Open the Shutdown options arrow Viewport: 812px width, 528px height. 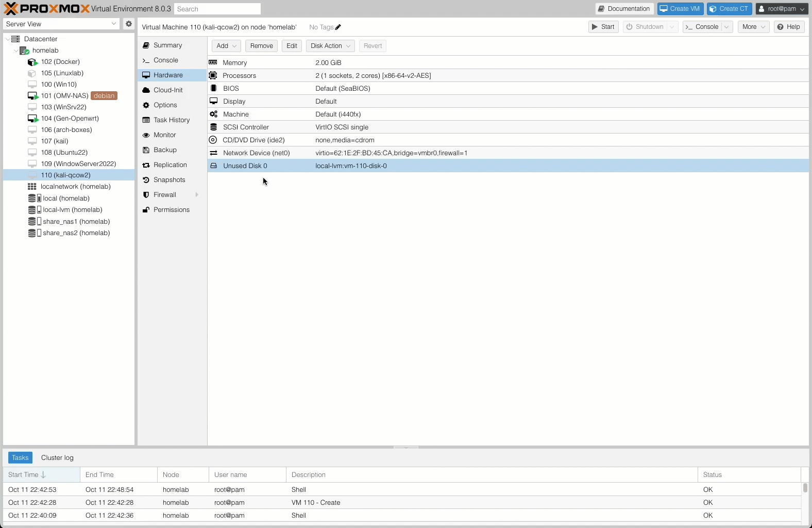coord(672,27)
